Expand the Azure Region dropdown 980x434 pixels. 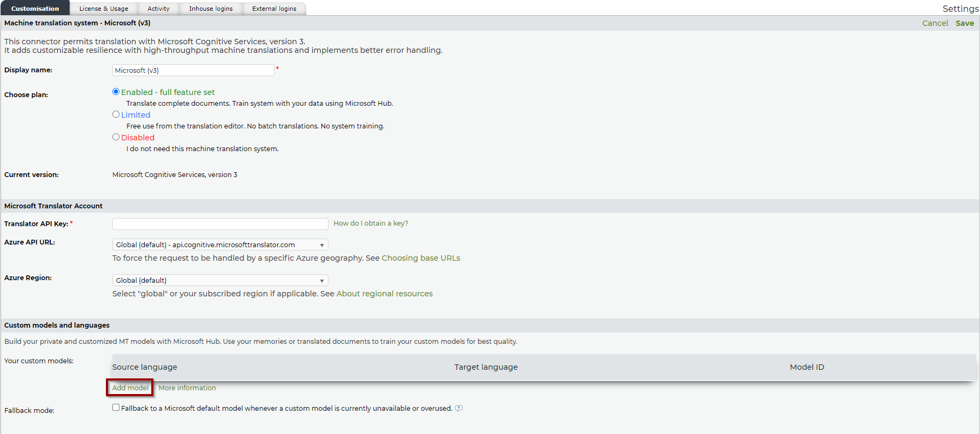(220, 281)
